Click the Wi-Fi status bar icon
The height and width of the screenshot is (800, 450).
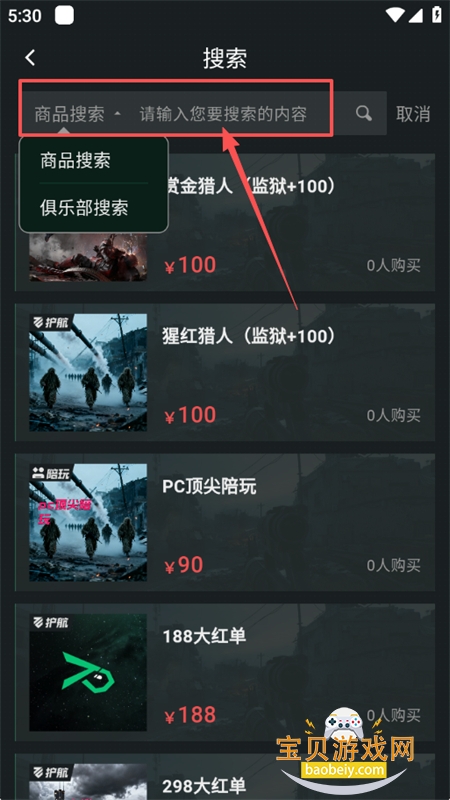coord(395,15)
